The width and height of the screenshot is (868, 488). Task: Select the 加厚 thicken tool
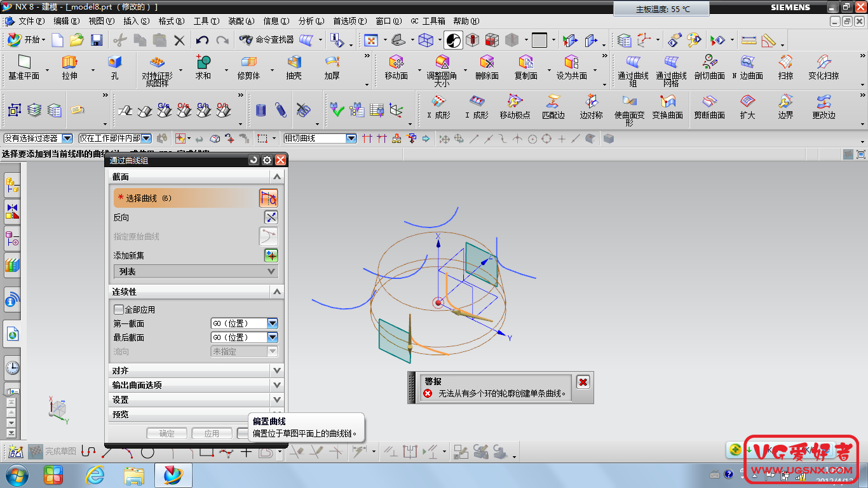(332, 67)
